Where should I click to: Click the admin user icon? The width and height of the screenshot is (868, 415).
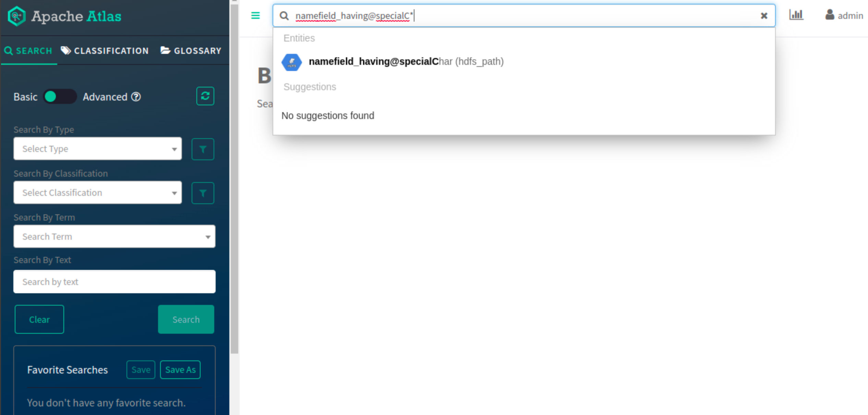pyautogui.click(x=829, y=15)
